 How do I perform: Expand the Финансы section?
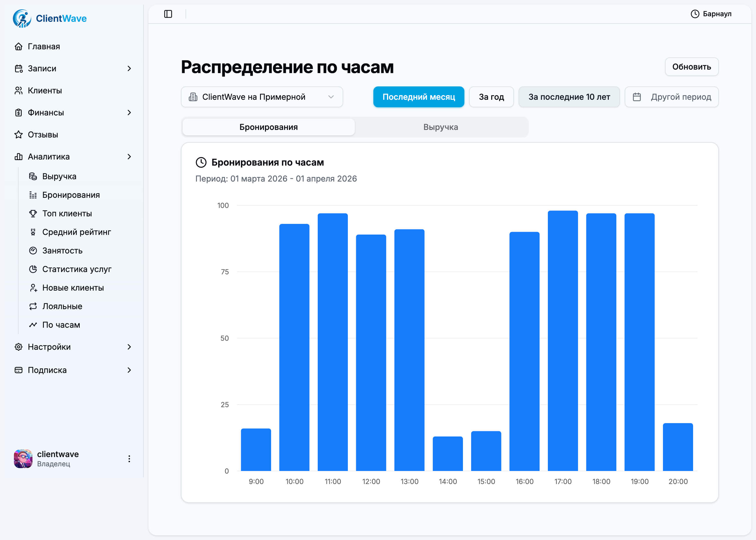[x=46, y=113]
